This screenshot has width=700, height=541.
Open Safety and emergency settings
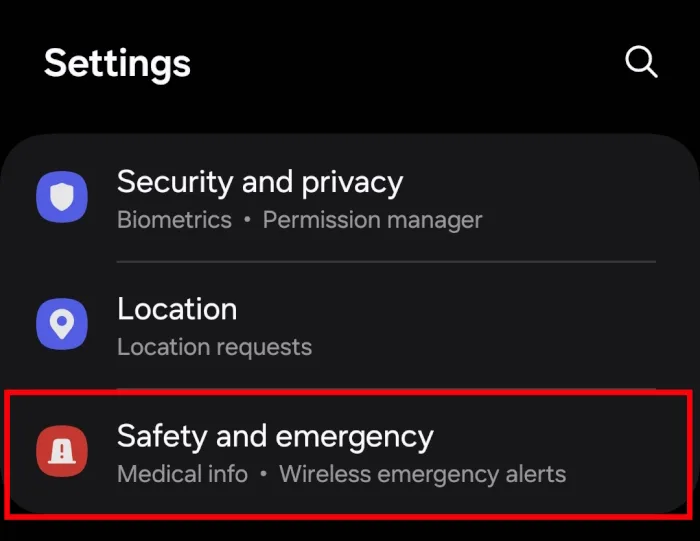tap(349, 454)
